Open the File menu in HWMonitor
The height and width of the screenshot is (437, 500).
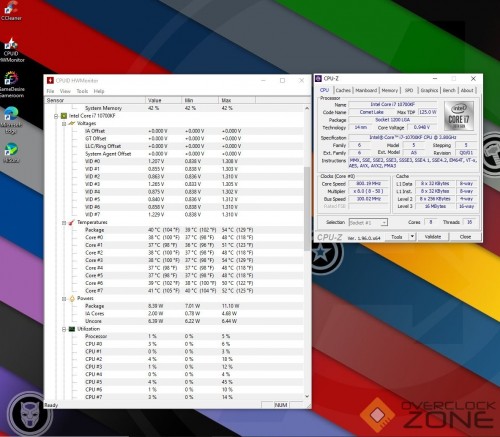click(x=50, y=91)
